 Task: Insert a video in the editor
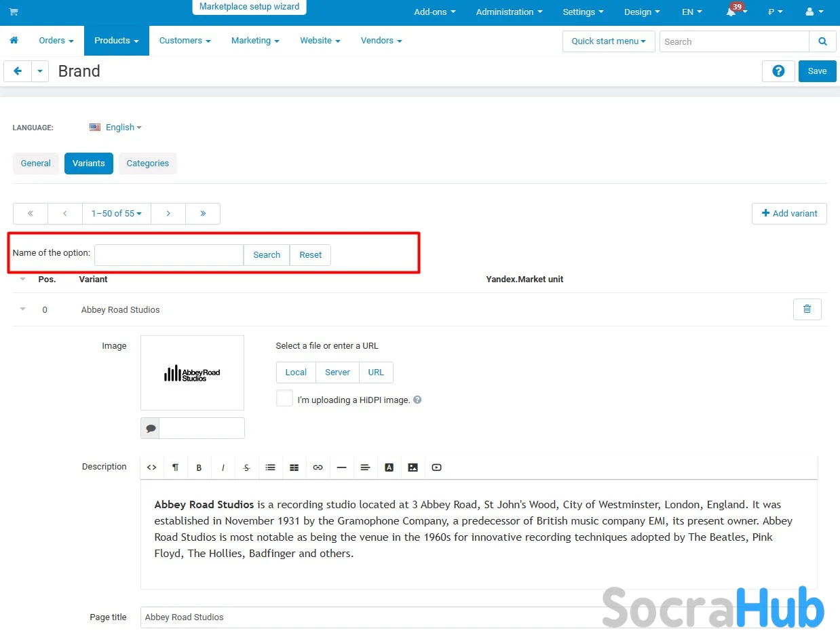[x=436, y=467]
